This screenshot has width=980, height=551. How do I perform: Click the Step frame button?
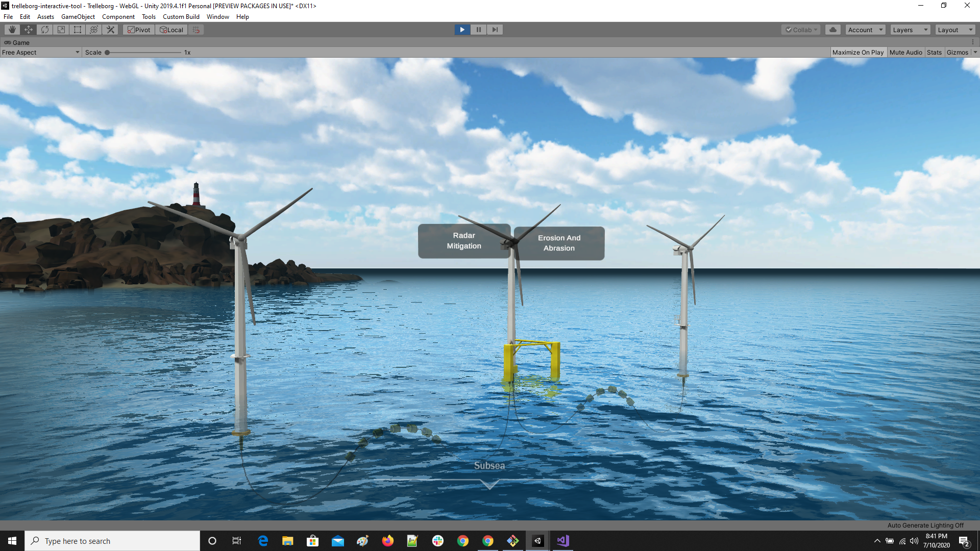[x=495, y=30]
